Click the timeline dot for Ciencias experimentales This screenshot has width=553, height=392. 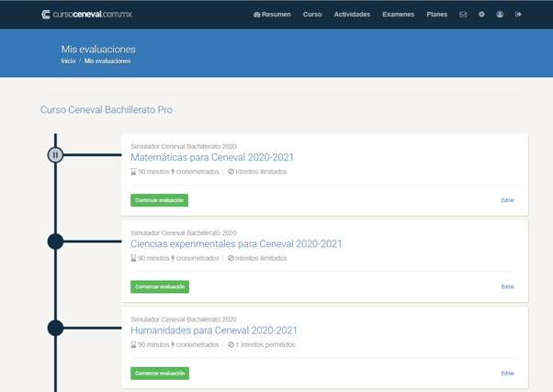point(55,241)
